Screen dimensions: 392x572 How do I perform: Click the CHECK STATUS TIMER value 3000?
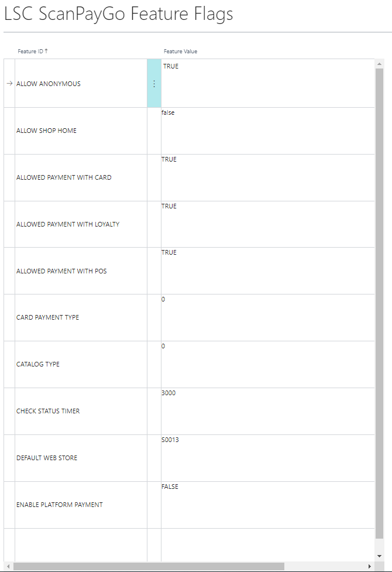click(169, 393)
